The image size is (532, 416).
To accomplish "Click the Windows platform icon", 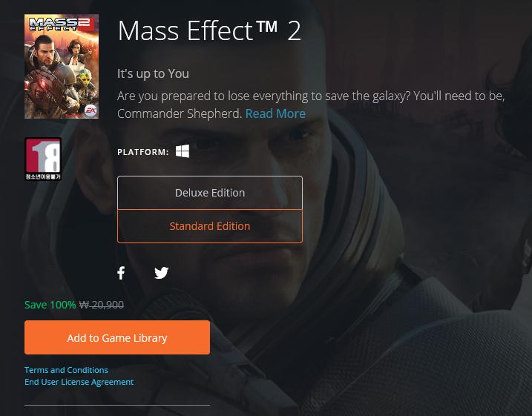I will tap(183, 151).
